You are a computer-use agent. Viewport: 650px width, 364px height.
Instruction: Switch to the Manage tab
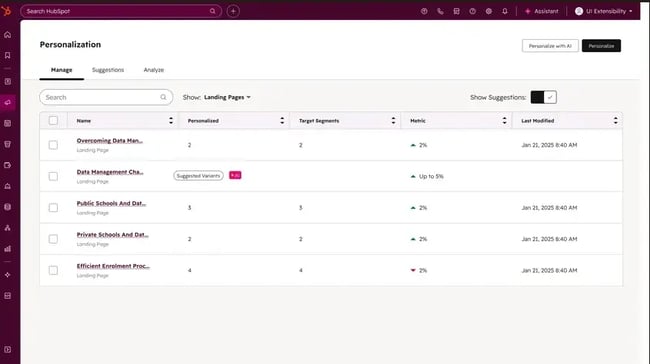click(61, 70)
